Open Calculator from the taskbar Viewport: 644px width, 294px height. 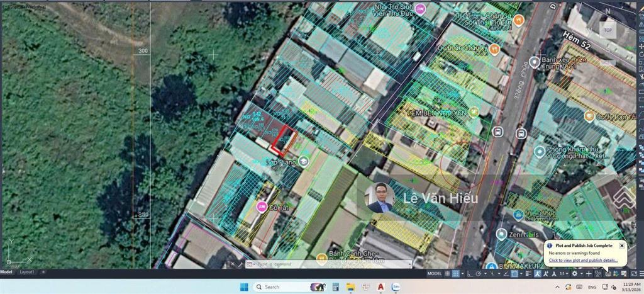336,286
